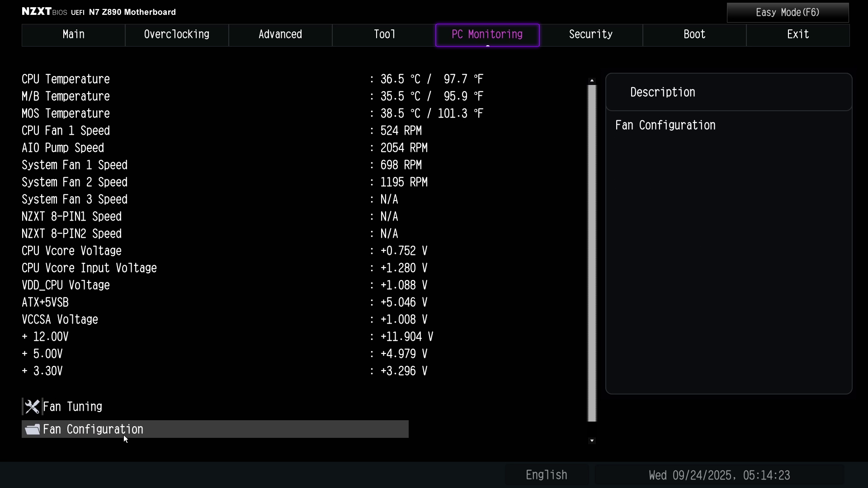This screenshot has width=868, height=488.
Task: Go to the Tool tab
Action: [384, 35]
